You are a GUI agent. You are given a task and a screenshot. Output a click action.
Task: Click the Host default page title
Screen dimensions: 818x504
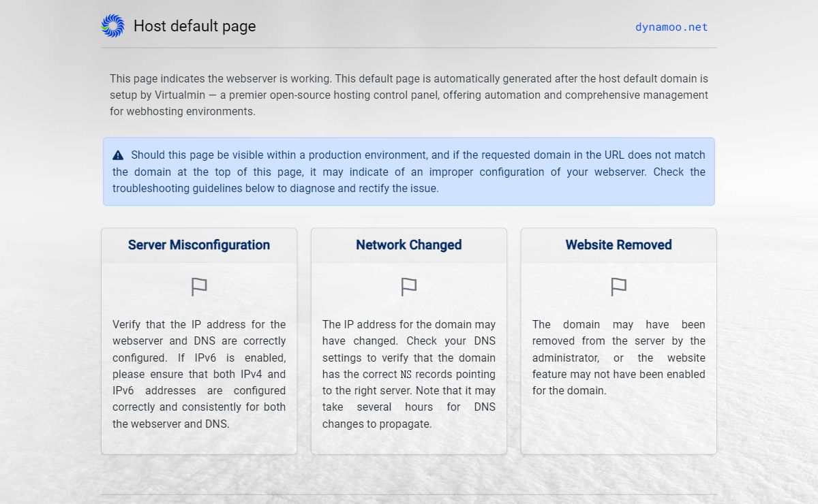[195, 26]
